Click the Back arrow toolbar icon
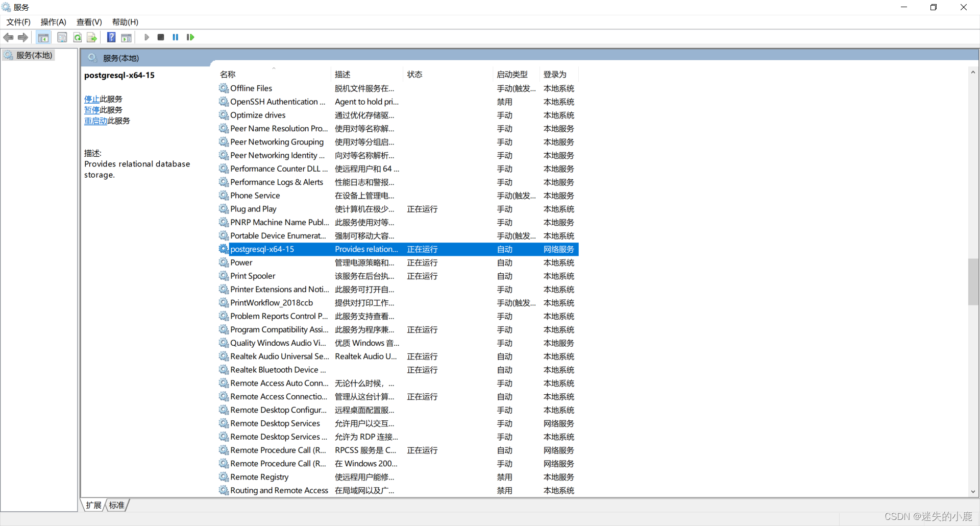This screenshot has width=980, height=526. tap(9, 37)
